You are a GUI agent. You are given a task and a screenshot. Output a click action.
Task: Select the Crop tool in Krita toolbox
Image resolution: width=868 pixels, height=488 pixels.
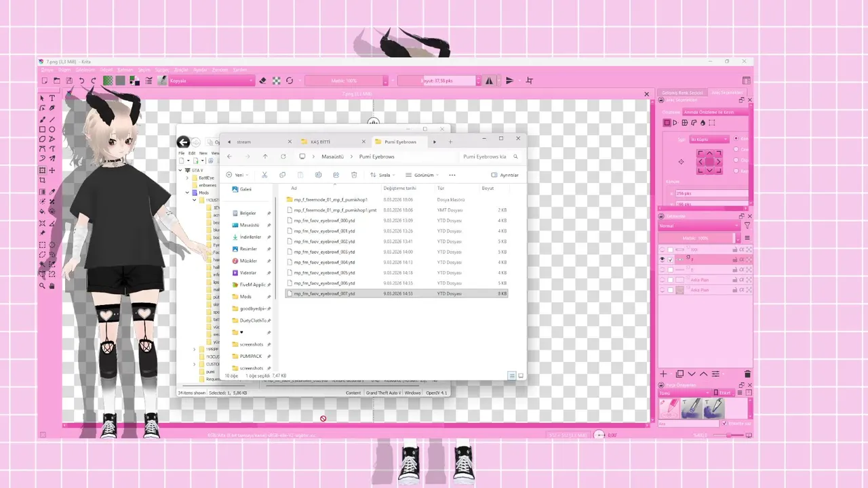pyautogui.click(x=43, y=180)
